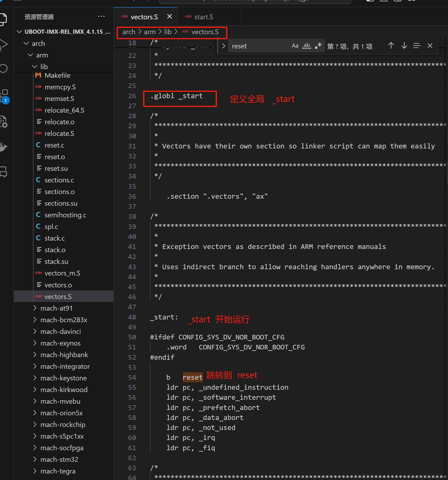
Task: Go to next search match arrow
Action: [x=404, y=46]
